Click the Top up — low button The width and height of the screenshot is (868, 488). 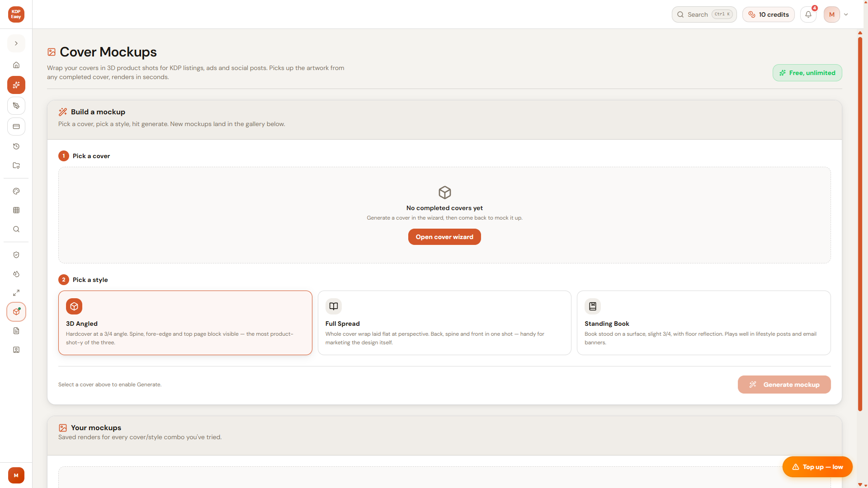click(817, 467)
